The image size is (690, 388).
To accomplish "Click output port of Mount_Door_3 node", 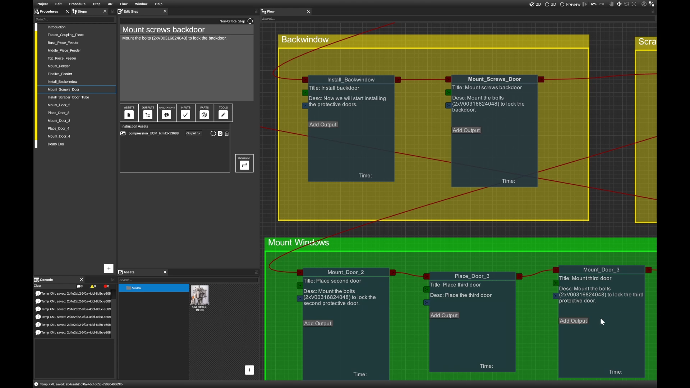I will click(648, 270).
